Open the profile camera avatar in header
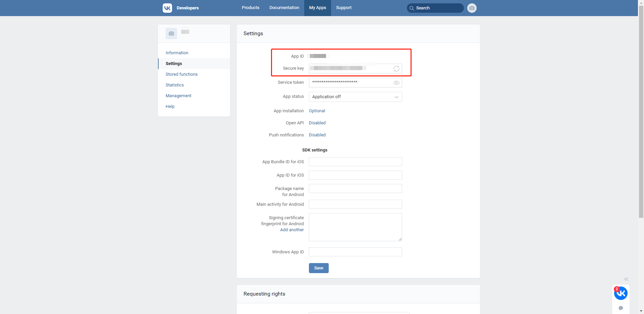The width and height of the screenshot is (644, 314). [x=472, y=8]
